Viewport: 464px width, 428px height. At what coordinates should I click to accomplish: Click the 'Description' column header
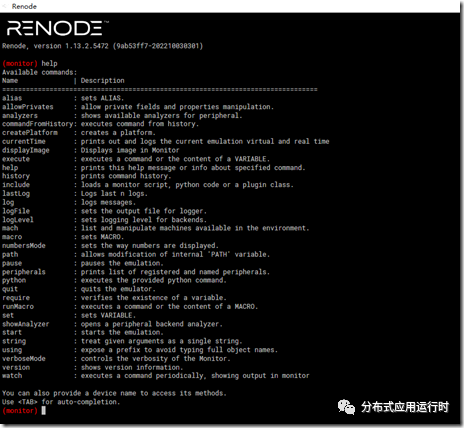click(x=102, y=81)
